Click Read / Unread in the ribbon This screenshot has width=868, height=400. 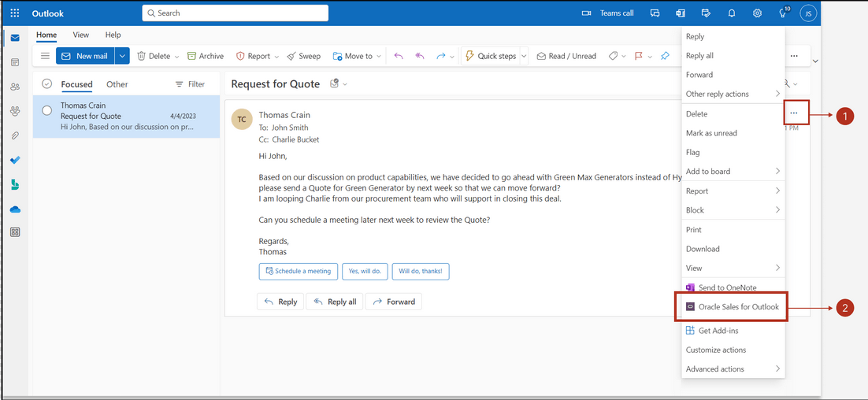click(x=566, y=56)
